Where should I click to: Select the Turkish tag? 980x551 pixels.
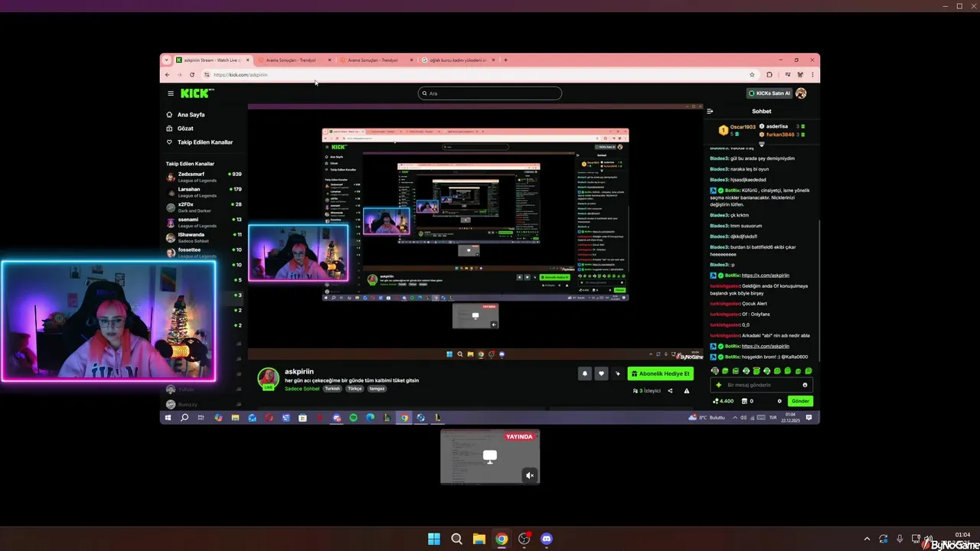(x=332, y=389)
